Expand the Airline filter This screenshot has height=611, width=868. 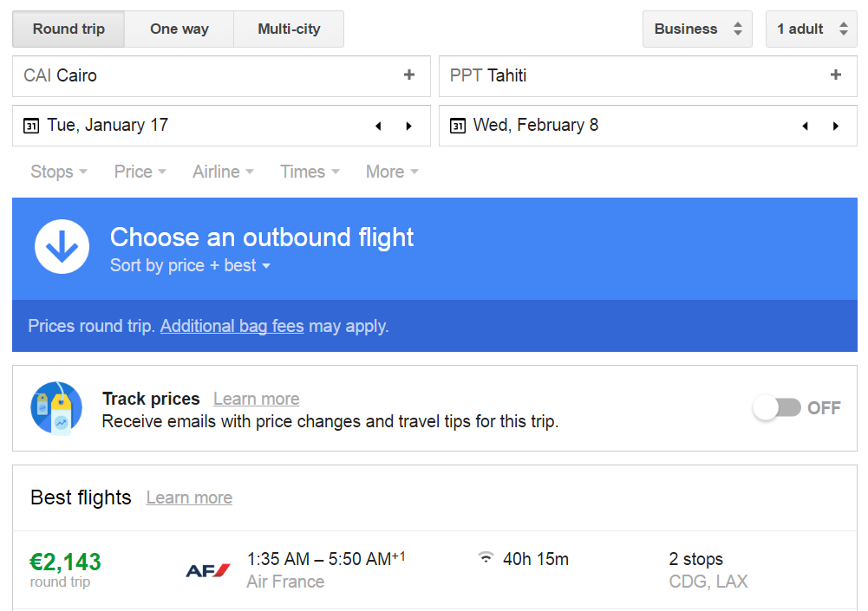(223, 172)
